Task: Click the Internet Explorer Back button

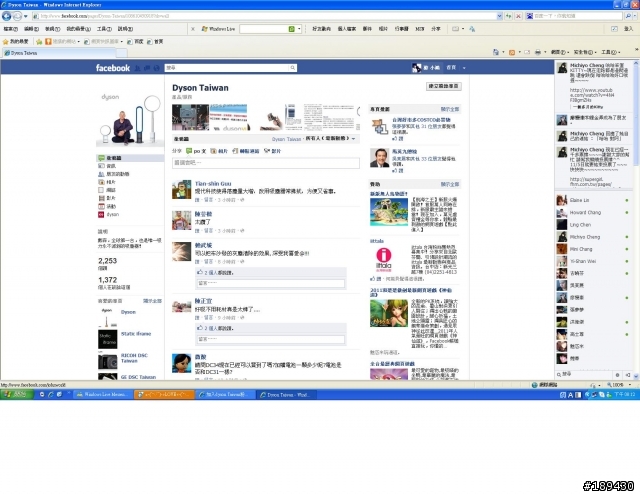Action: coord(7,16)
